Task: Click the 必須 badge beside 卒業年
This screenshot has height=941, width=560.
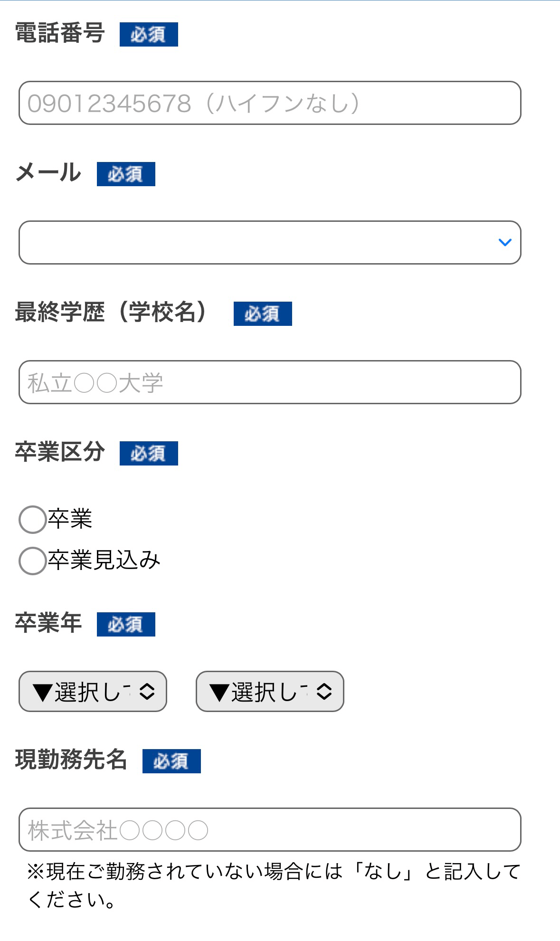Action: pos(126,624)
